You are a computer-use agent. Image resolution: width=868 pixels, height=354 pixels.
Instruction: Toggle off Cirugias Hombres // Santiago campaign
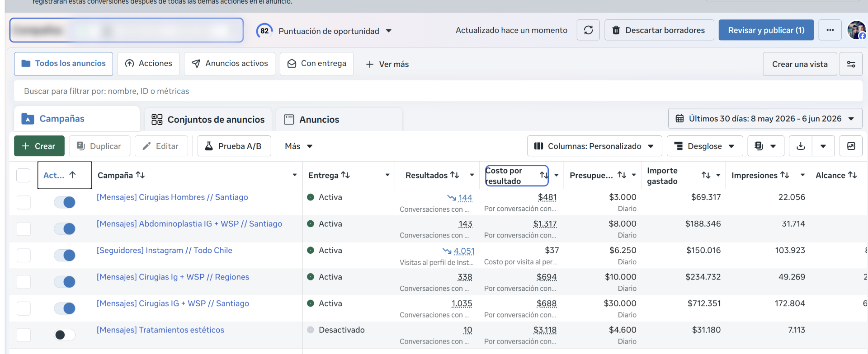(65, 202)
